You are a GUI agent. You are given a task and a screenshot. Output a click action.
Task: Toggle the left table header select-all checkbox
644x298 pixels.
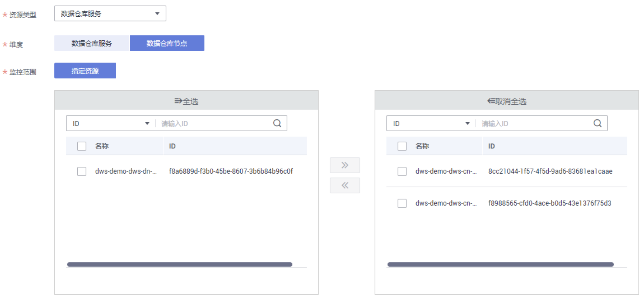click(x=82, y=146)
